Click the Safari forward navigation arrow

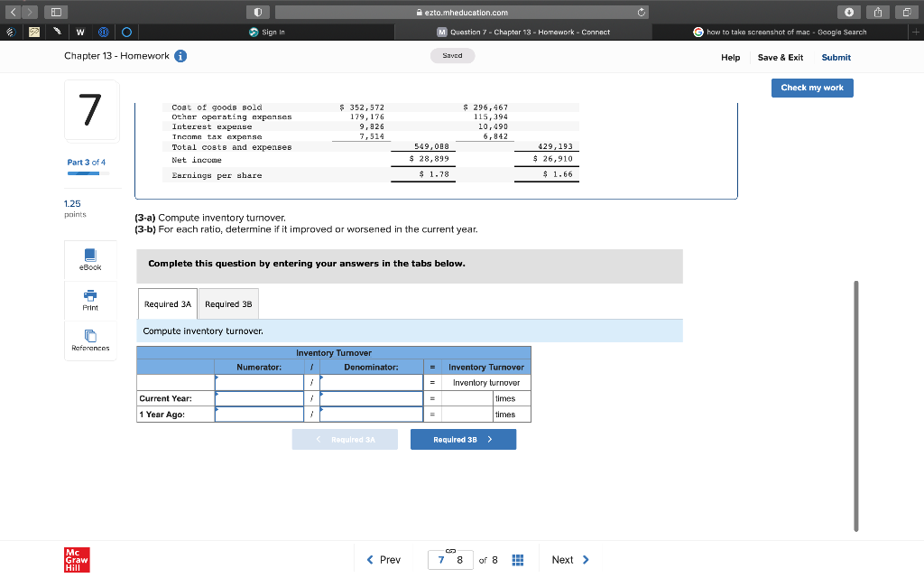(30, 12)
